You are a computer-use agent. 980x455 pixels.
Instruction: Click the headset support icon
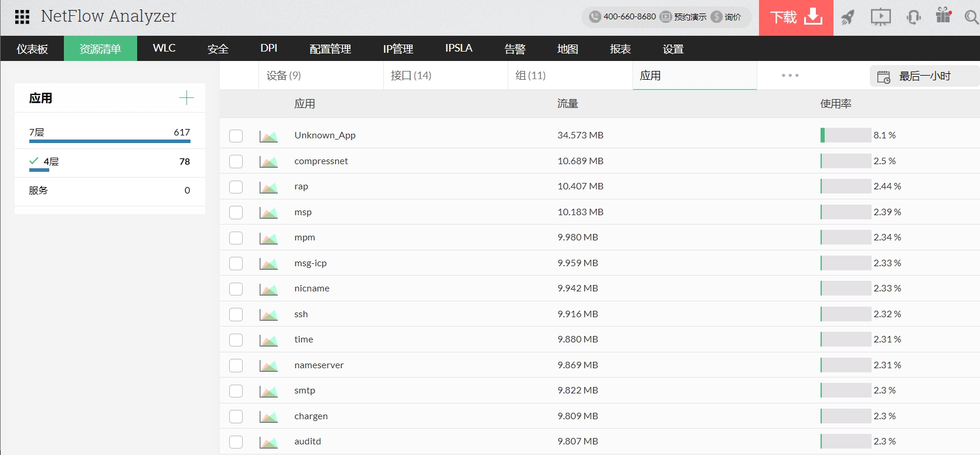point(913,17)
